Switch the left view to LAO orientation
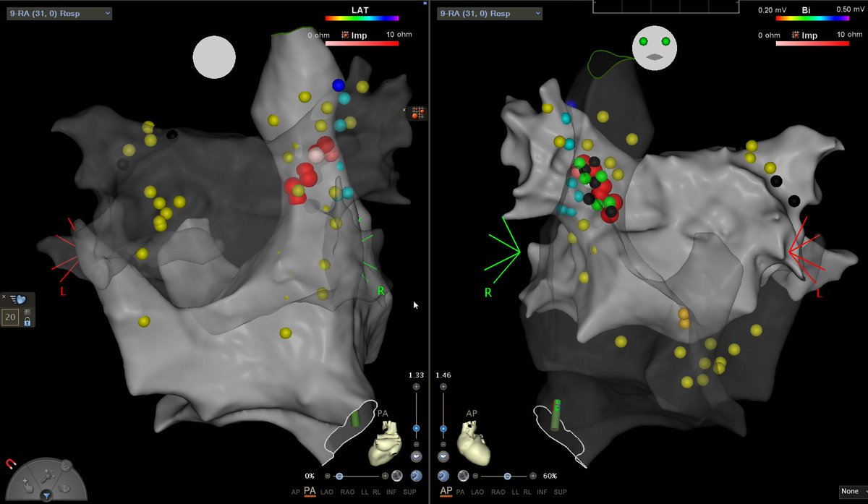Viewport: 868px width, 504px height. click(327, 492)
